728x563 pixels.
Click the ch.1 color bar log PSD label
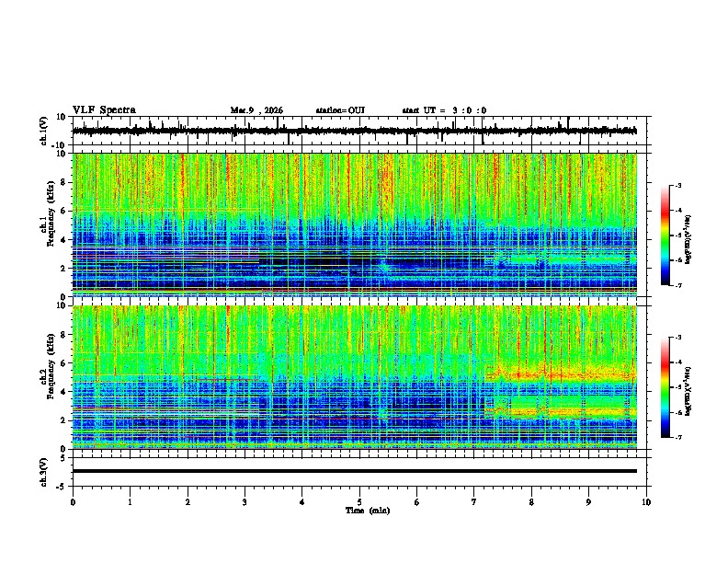(688, 240)
